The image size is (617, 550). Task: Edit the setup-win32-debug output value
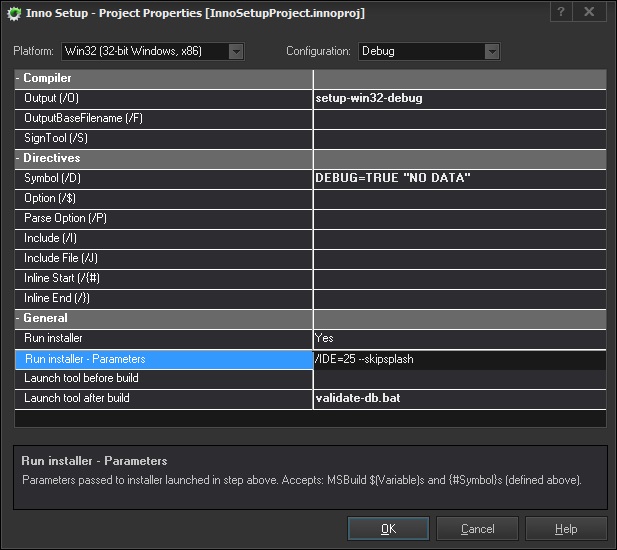coord(460,98)
